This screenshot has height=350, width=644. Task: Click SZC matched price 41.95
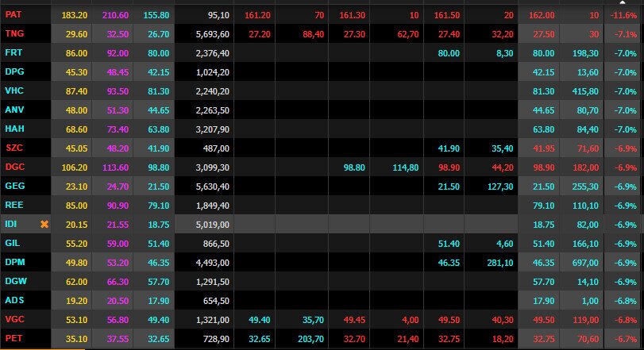543,148
